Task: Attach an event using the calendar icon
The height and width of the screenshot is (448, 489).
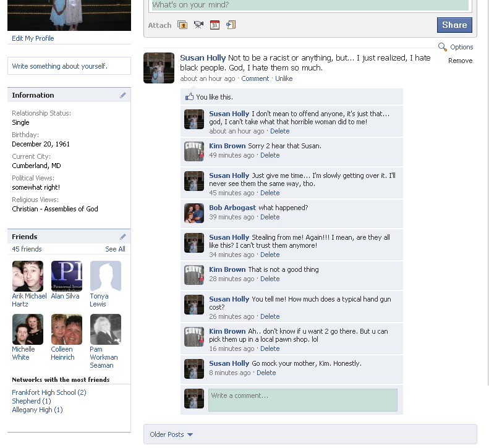Action: coord(215,25)
